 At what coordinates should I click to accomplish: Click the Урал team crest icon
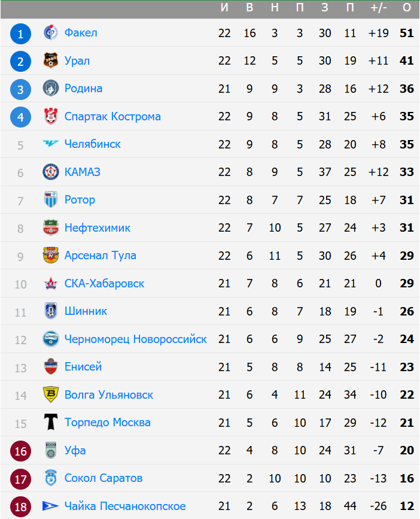click(51, 60)
